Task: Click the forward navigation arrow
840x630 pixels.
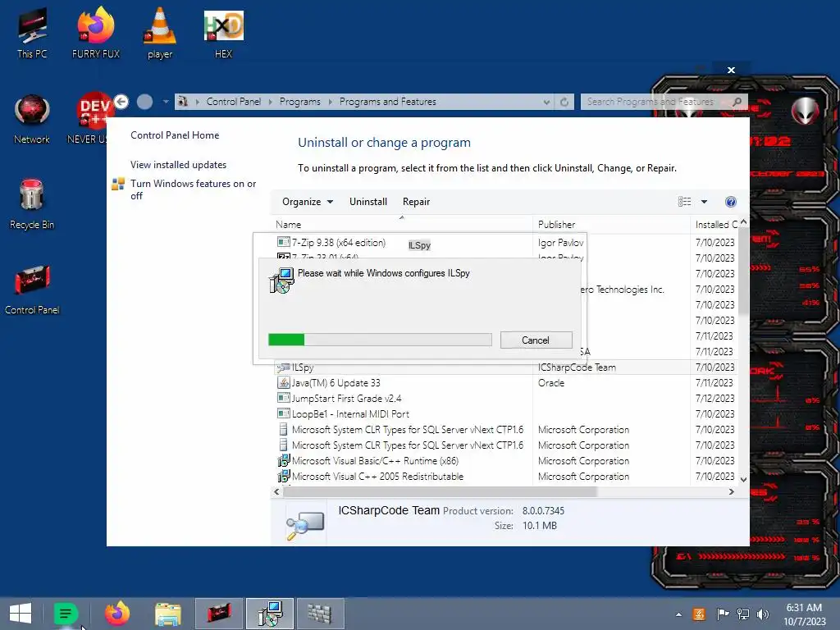Action: (144, 101)
